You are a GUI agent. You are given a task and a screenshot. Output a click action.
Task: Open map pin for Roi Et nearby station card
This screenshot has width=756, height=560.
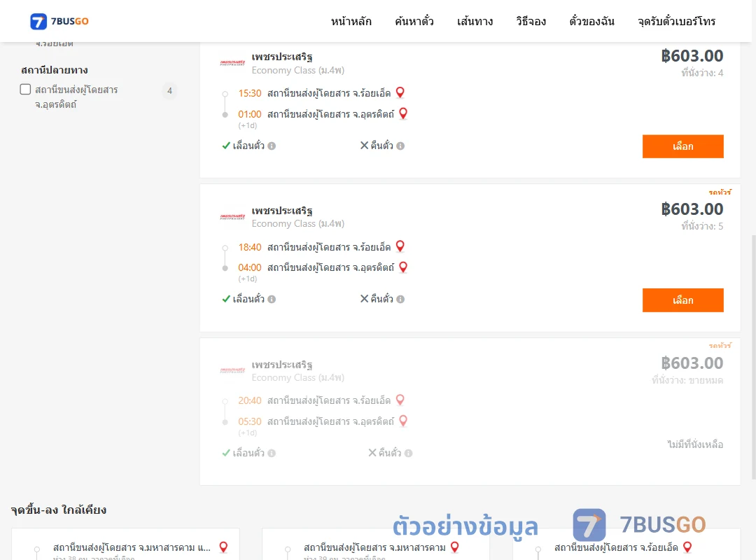[x=687, y=547]
